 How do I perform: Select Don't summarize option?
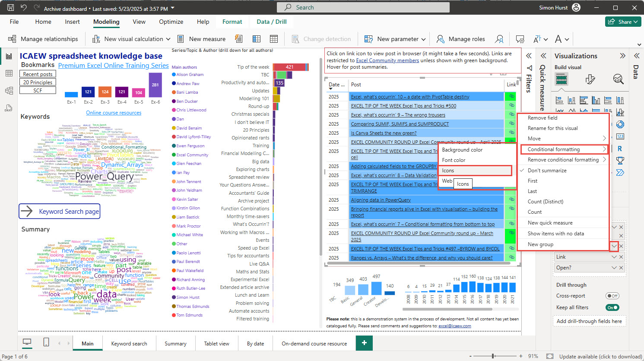coord(547,171)
